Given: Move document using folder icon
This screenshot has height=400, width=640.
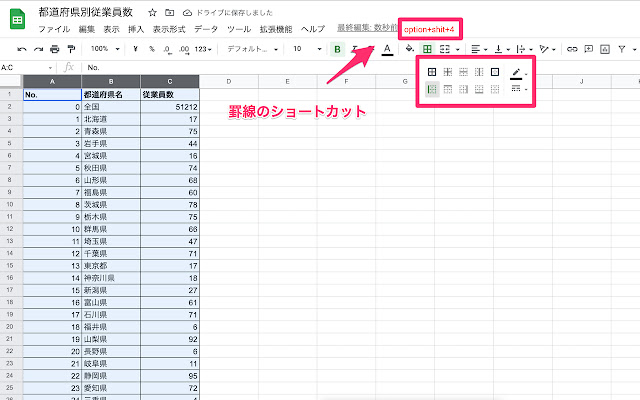Looking at the screenshot, I should point(169,13).
